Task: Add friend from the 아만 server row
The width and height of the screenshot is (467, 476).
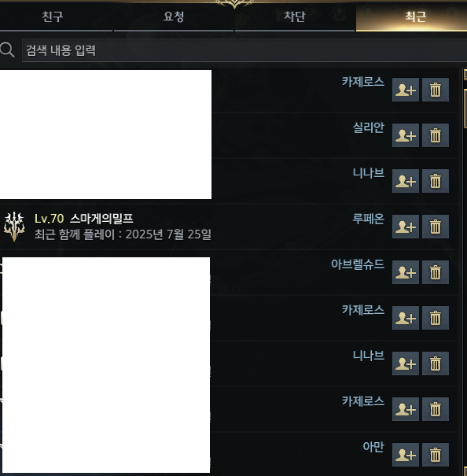Action: pos(406,455)
